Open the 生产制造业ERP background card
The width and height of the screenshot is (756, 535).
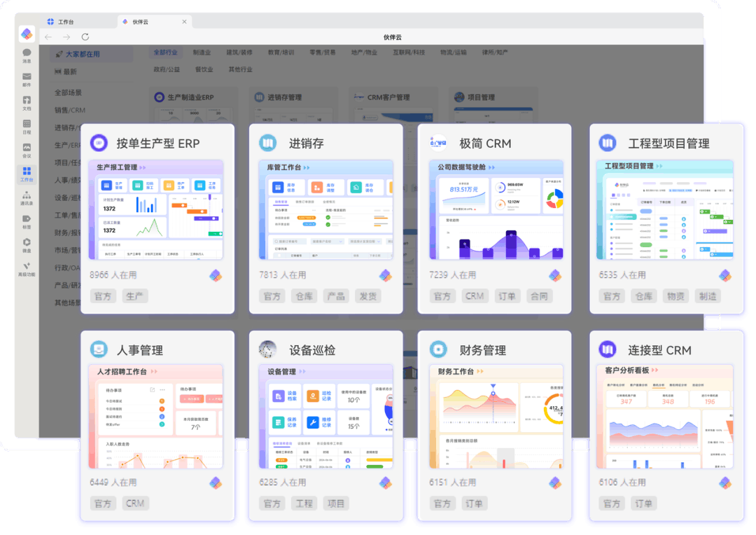pyautogui.click(x=194, y=104)
